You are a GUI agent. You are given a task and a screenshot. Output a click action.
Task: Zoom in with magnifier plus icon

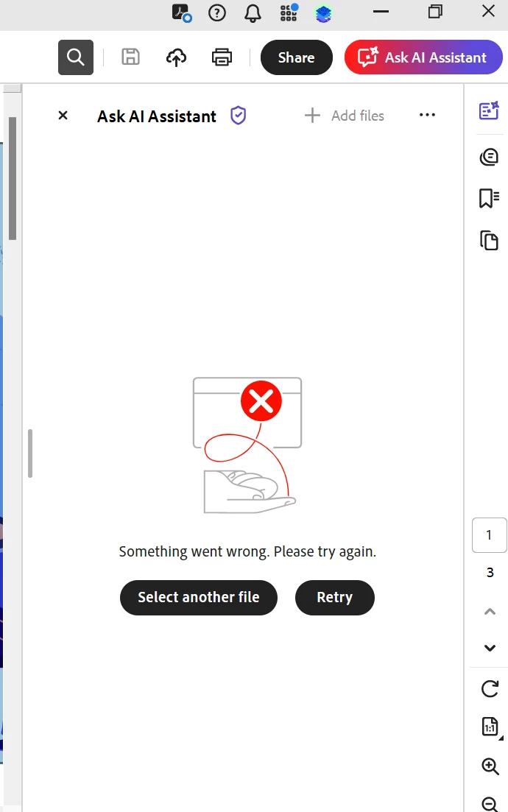(490, 766)
